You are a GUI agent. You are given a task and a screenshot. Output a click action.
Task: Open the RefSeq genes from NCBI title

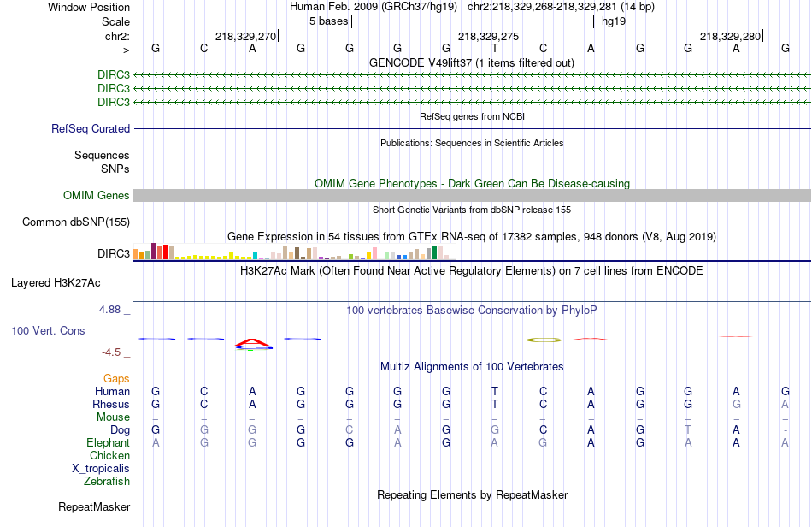pos(472,116)
